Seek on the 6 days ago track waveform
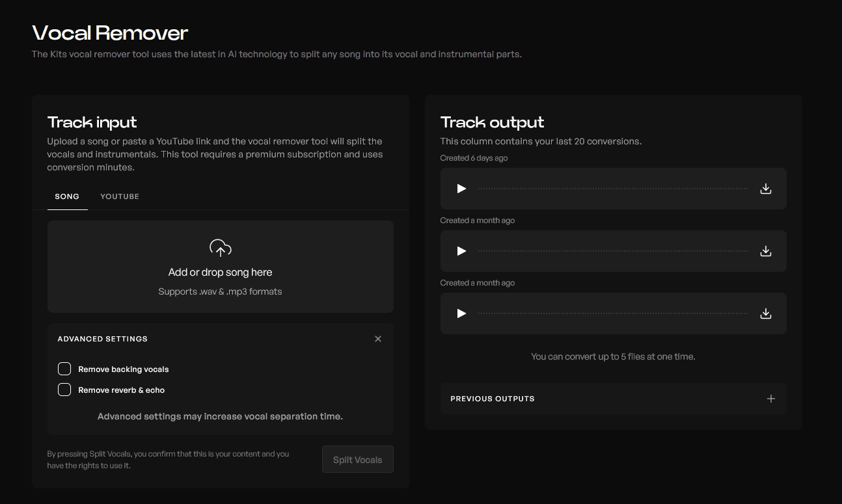842x504 pixels. 613,189
